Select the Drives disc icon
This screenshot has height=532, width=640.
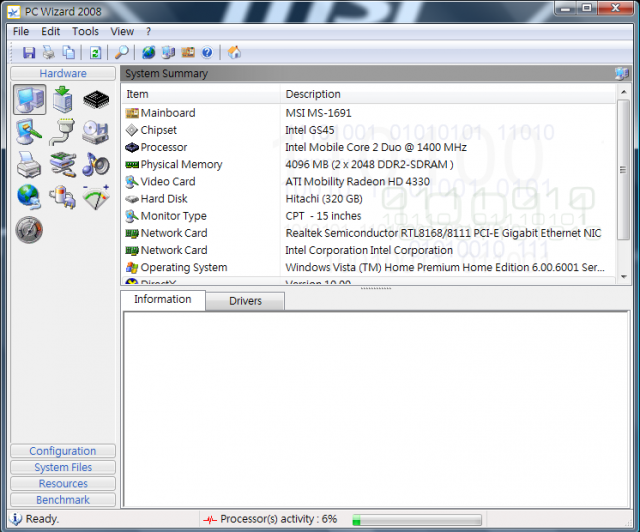pyautogui.click(x=96, y=132)
